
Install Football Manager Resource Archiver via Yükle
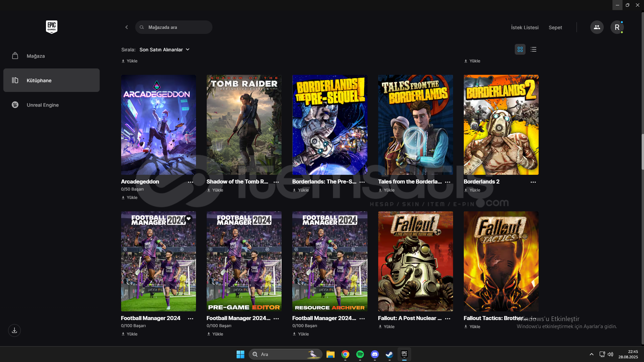coord(301,334)
